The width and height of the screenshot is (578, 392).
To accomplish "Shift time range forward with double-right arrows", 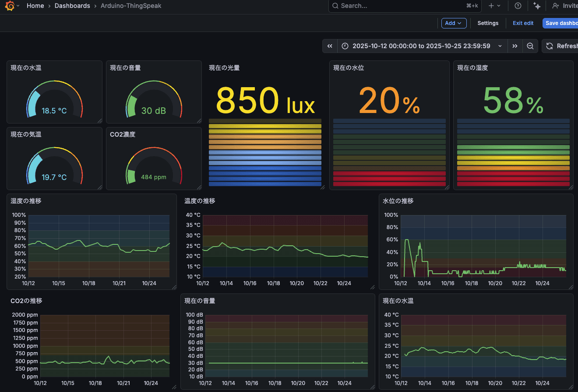I will pyautogui.click(x=515, y=46).
